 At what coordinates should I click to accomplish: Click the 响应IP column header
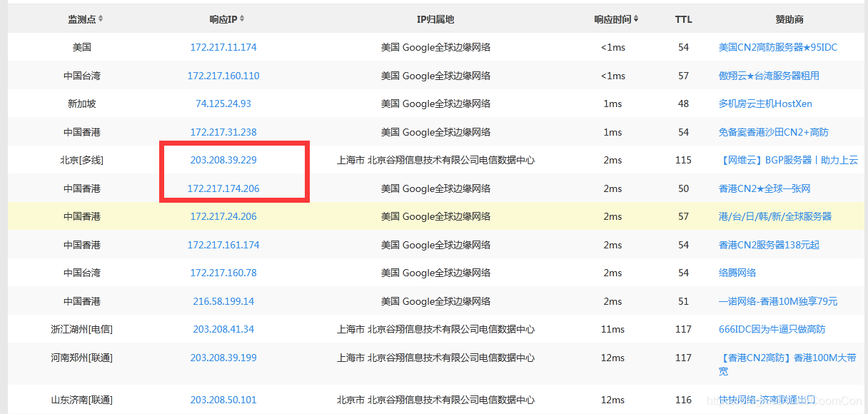(x=223, y=19)
